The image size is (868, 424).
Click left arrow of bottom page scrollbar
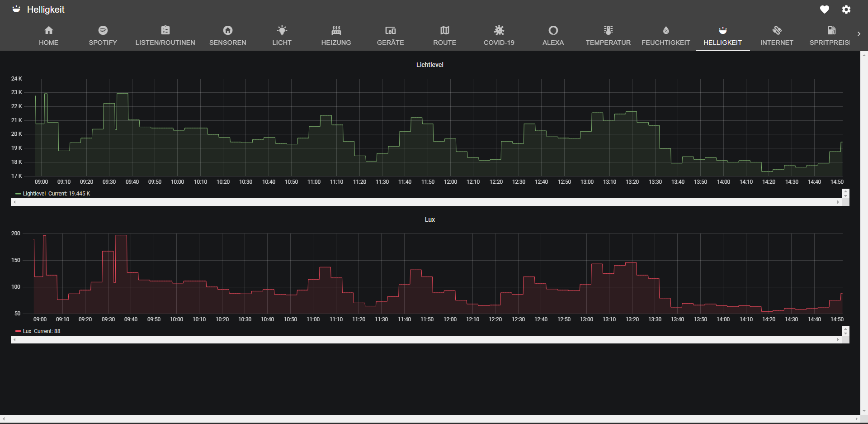point(4,419)
